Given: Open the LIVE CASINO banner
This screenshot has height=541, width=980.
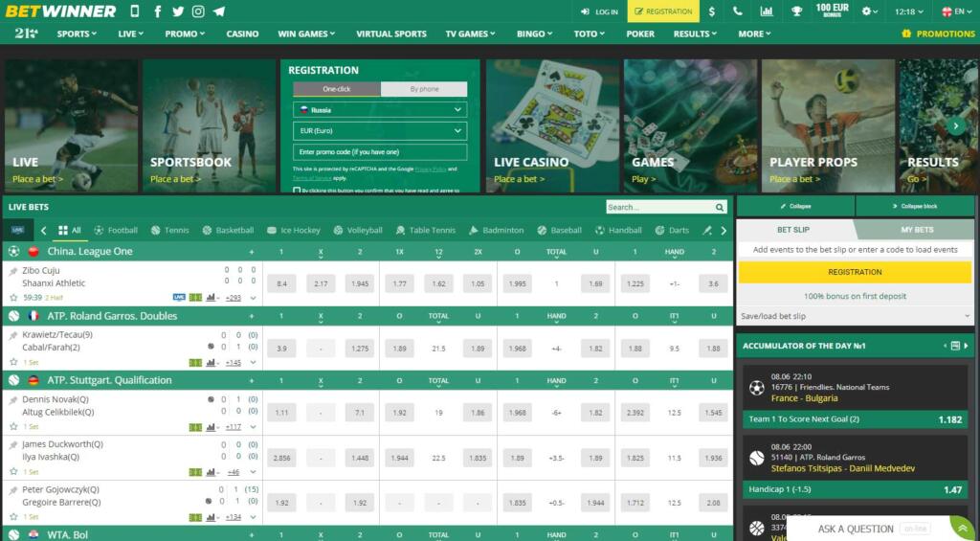Looking at the screenshot, I should pos(552,125).
